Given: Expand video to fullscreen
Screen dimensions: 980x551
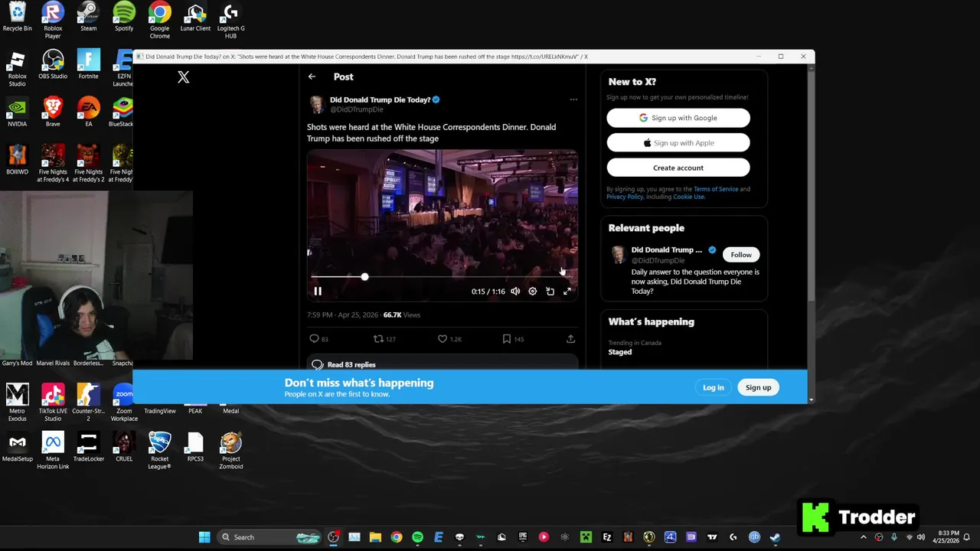Looking at the screenshot, I should [567, 291].
